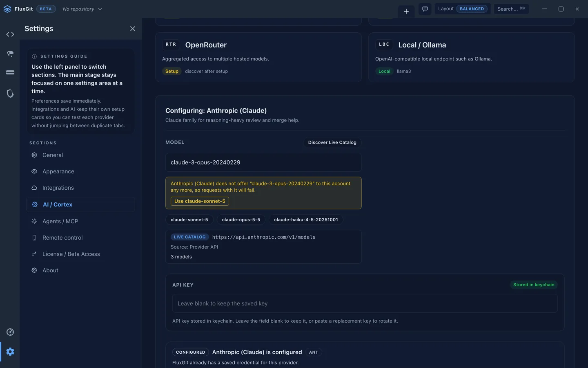Click the Discover Live Catalog button

point(332,142)
